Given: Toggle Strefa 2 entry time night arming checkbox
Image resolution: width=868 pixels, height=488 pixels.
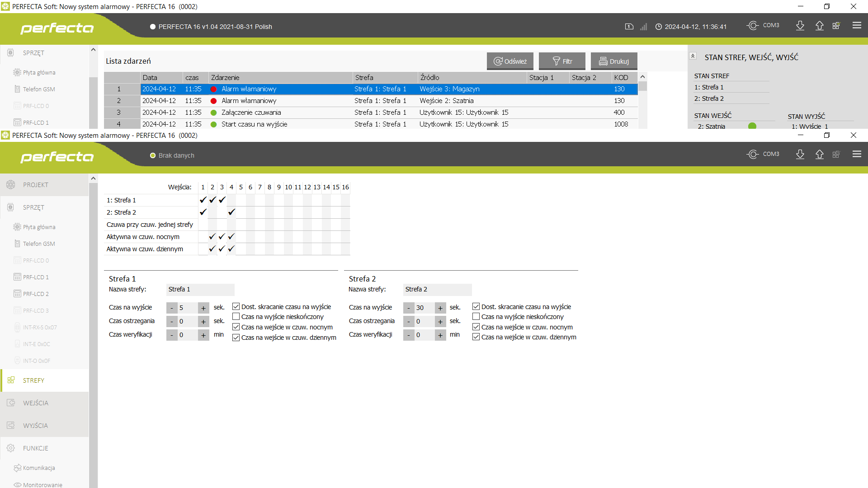Looking at the screenshot, I should pos(476,327).
